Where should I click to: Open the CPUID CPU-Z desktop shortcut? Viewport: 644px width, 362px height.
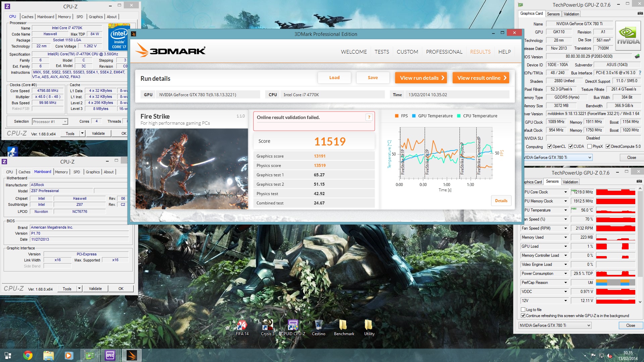coord(293,327)
